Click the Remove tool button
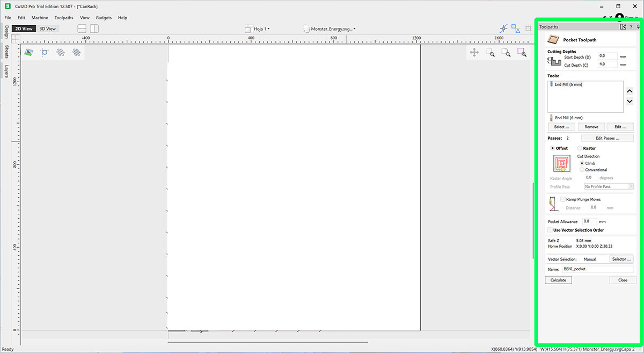 [591, 127]
